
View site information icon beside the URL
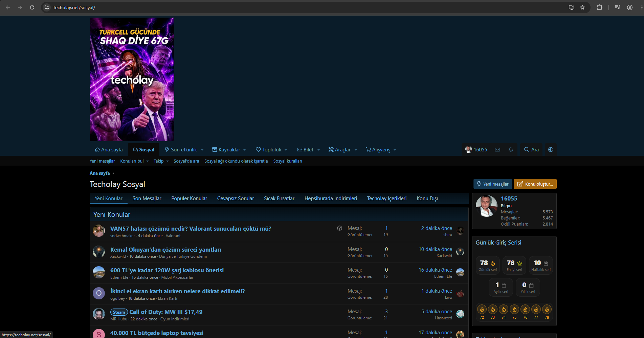click(x=47, y=7)
